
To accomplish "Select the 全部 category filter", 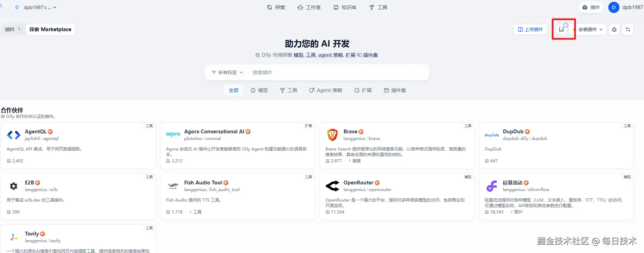I will (x=233, y=90).
